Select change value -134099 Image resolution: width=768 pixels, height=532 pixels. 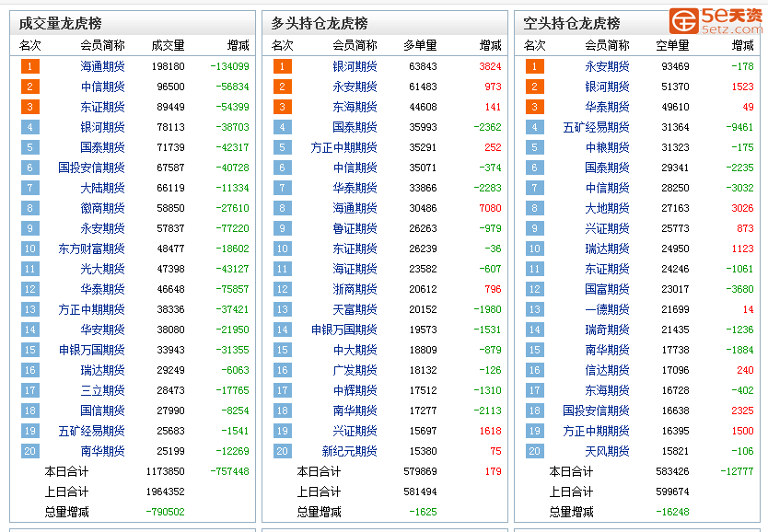pos(229,66)
